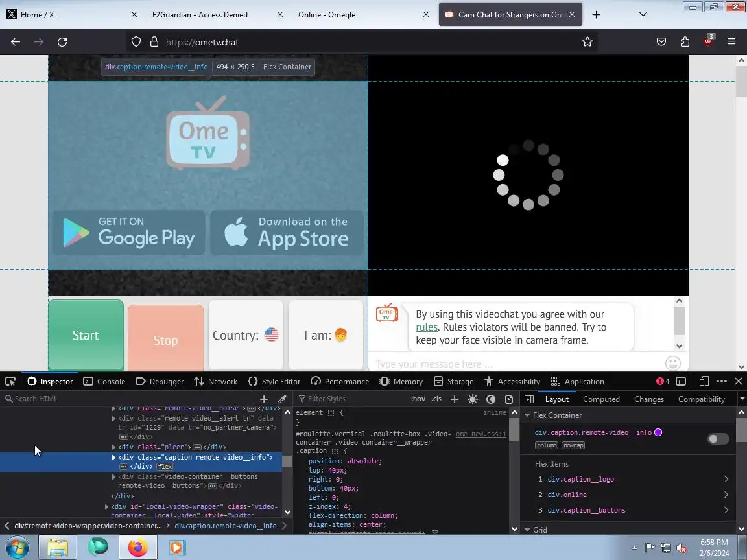Select the eyedropper color picker from page
This screenshot has width=747, height=560.
click(282, 399)
